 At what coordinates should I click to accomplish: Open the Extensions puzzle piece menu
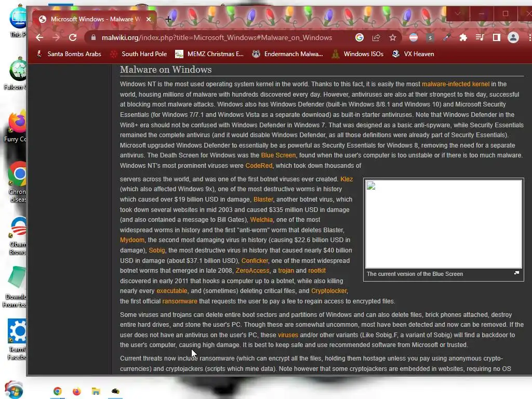click(463, 37)
